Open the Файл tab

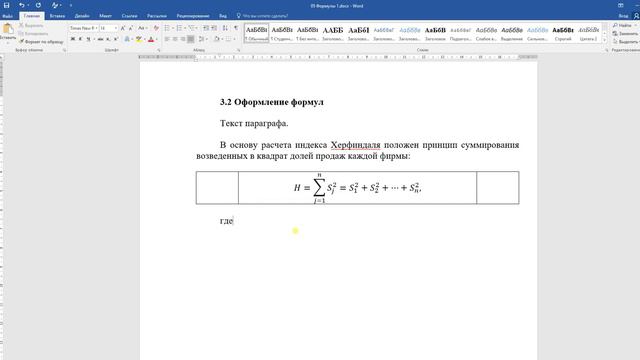pyautogui.click(x=7, y=16)
